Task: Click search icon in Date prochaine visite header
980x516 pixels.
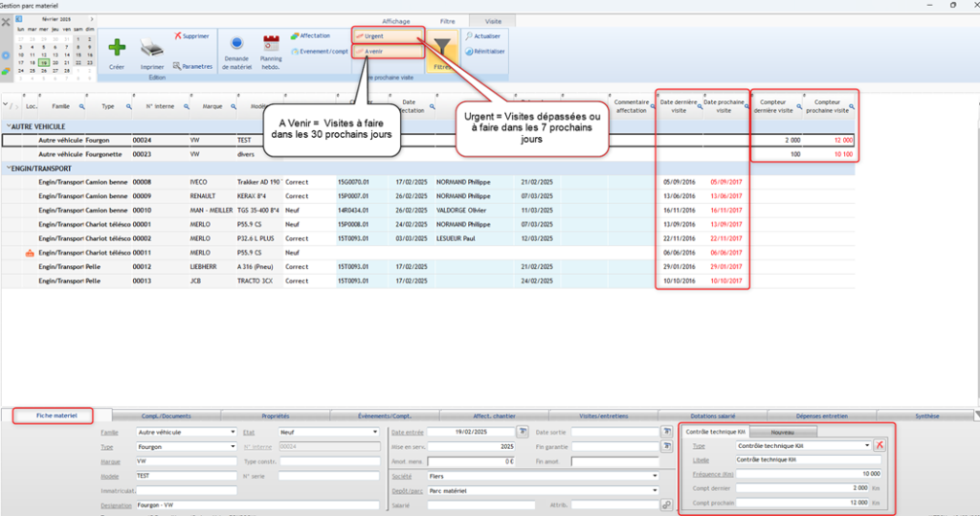Action: click(x=746, y=106)
